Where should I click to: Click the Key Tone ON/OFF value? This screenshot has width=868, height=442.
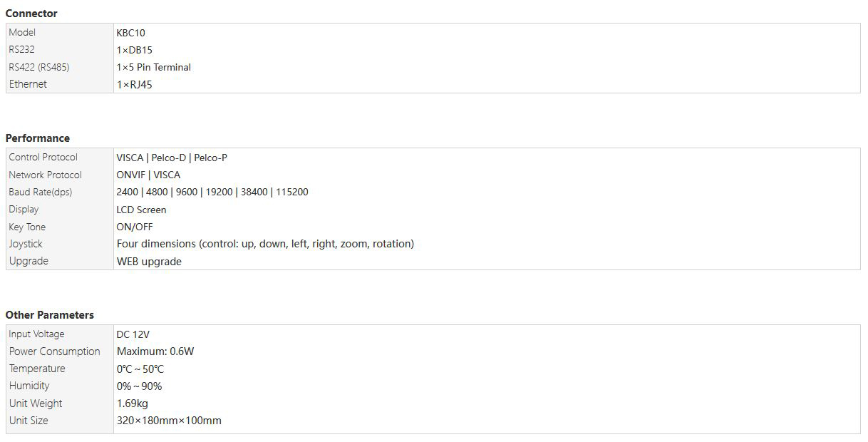pyautogui.click(x=135, y=227)
